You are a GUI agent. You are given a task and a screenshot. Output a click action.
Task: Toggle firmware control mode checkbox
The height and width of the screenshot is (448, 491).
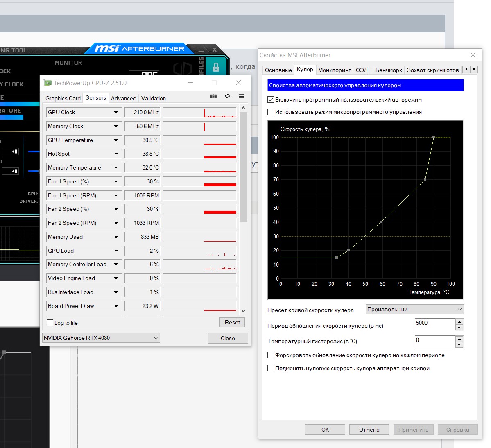271,112
